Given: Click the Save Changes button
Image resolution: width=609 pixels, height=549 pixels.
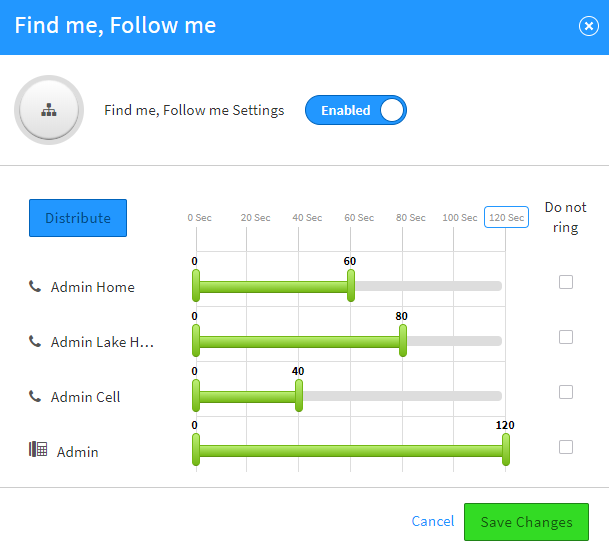Looking at the screenshot, I should (x=526, y=522).
